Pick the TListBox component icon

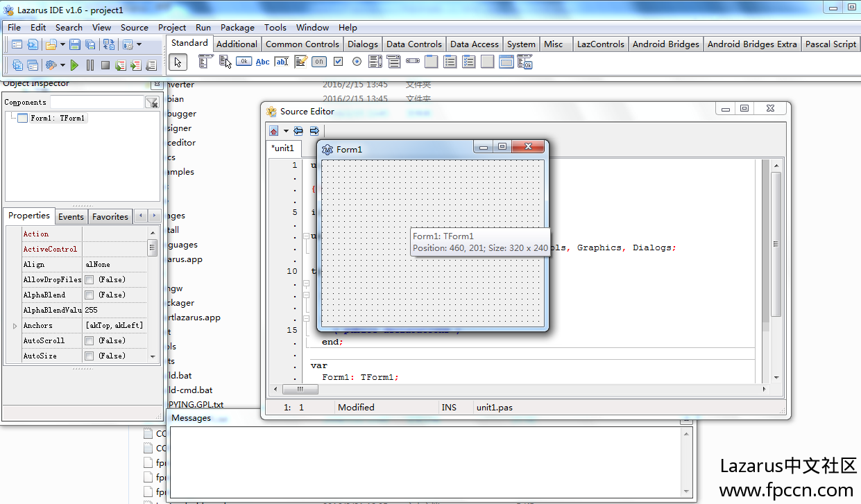[x=375, y=62]
